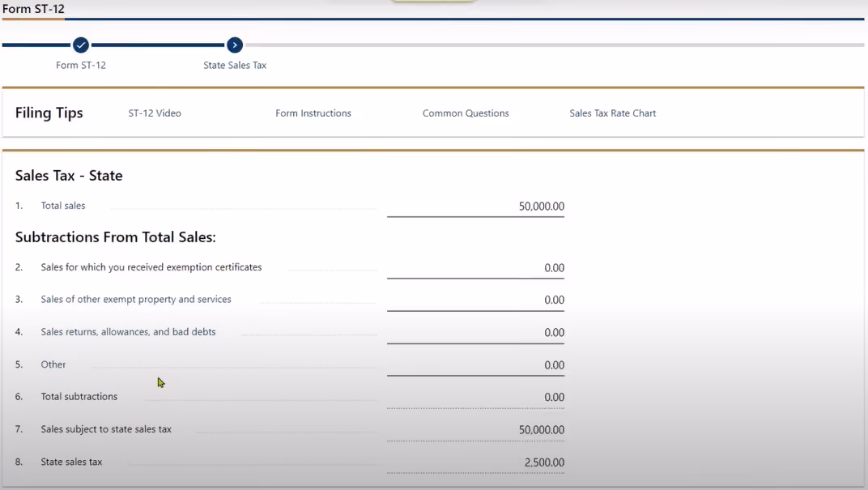Click 'Sales subject to state sales tax' label
Image resolution: width=868 pixels, height=490 pixels.
point(106,429)
